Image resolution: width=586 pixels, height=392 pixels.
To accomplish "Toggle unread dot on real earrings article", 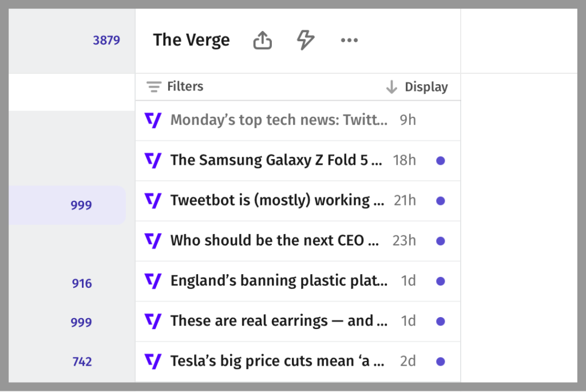I will (x=441, y=322).
